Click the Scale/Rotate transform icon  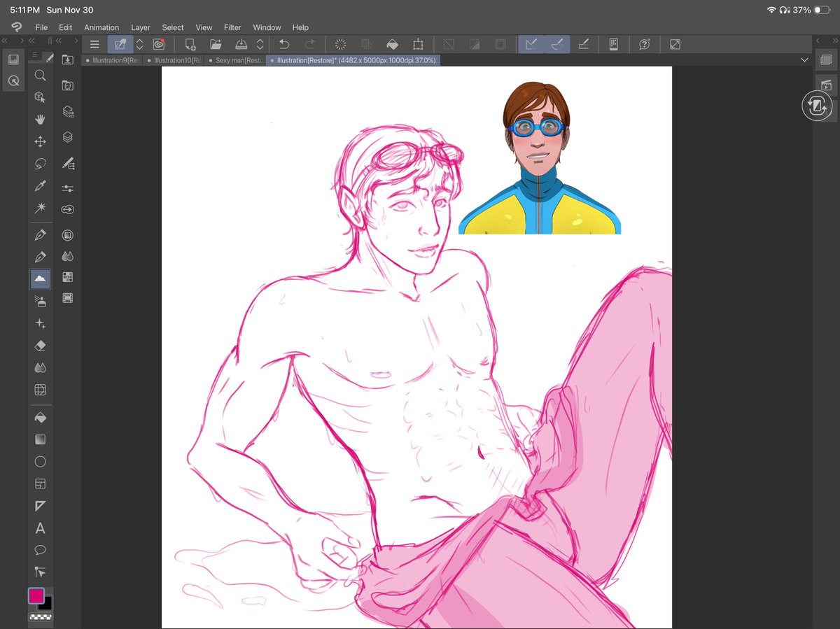(x=418, y=44)
